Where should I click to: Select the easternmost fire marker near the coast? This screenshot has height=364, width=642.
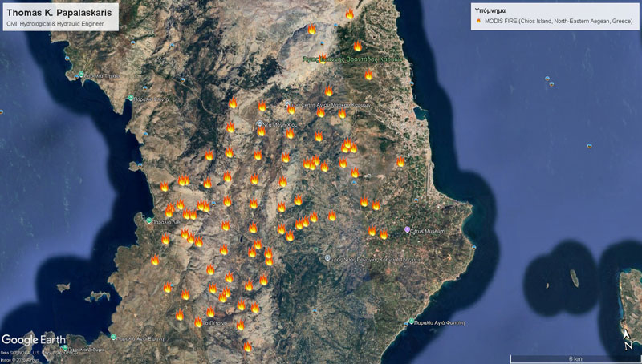400,161
